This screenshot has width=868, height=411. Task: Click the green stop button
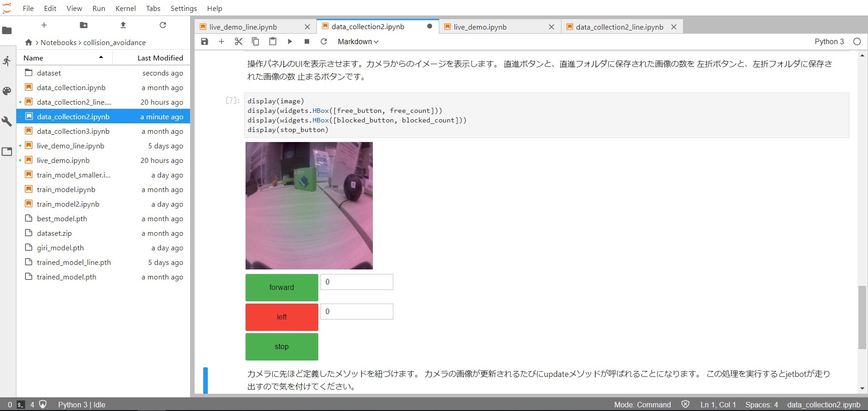coord(282,346)
